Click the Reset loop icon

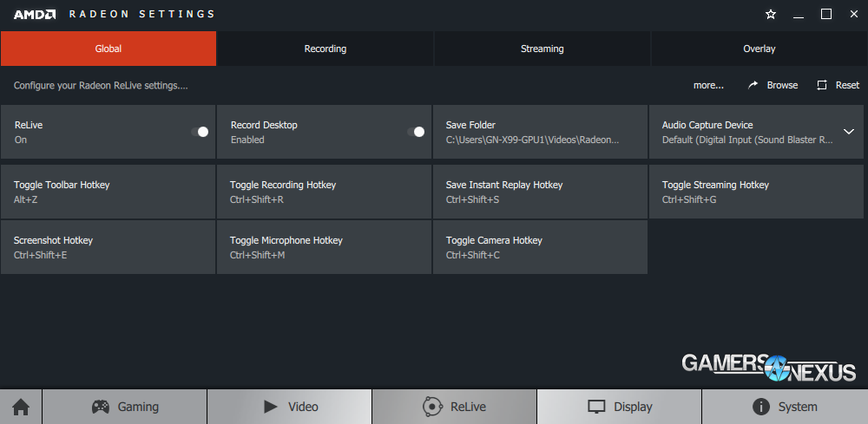(822, 85)
